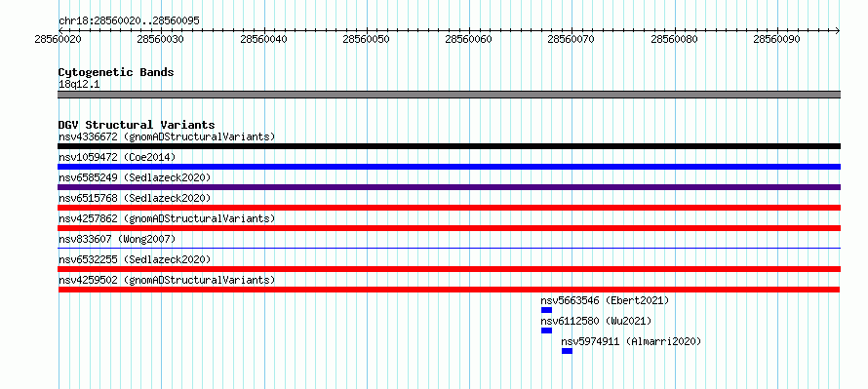The width and height of the screenshot is (868, 389).
Task: Click ruler position 28560040
Action: pos(264,39)
